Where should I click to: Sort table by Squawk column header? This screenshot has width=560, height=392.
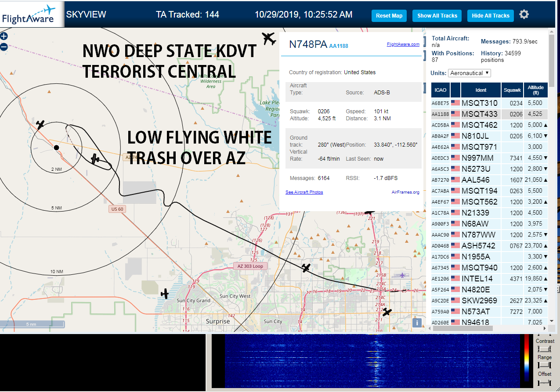(512, 90)
